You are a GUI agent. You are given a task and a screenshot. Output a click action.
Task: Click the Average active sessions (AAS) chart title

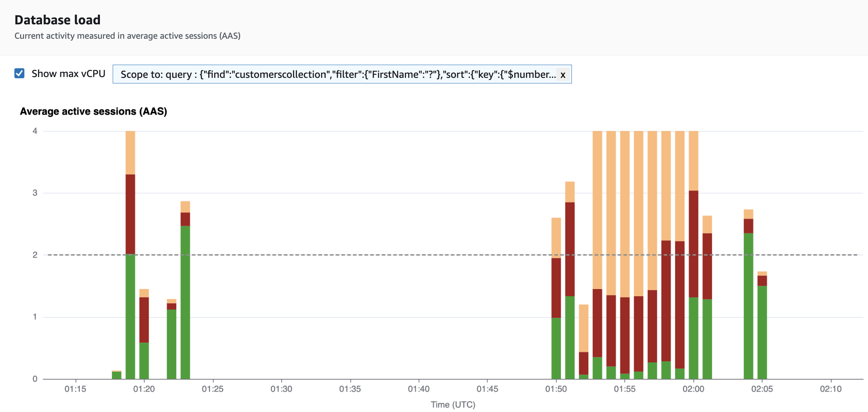[x=94, y=111]
